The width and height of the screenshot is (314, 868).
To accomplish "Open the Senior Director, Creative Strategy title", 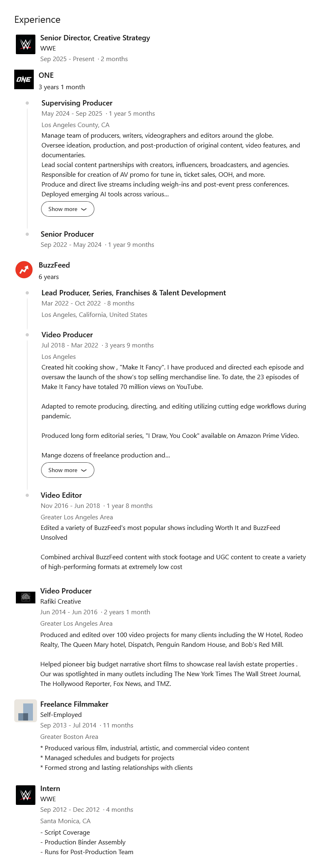I will click(x=95, y=38).
